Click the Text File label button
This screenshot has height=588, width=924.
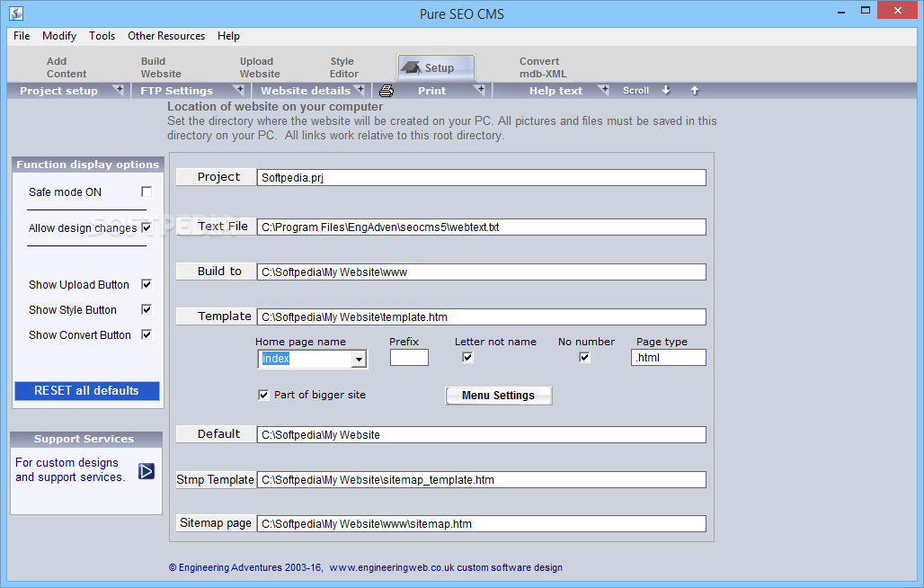[216, 227]
